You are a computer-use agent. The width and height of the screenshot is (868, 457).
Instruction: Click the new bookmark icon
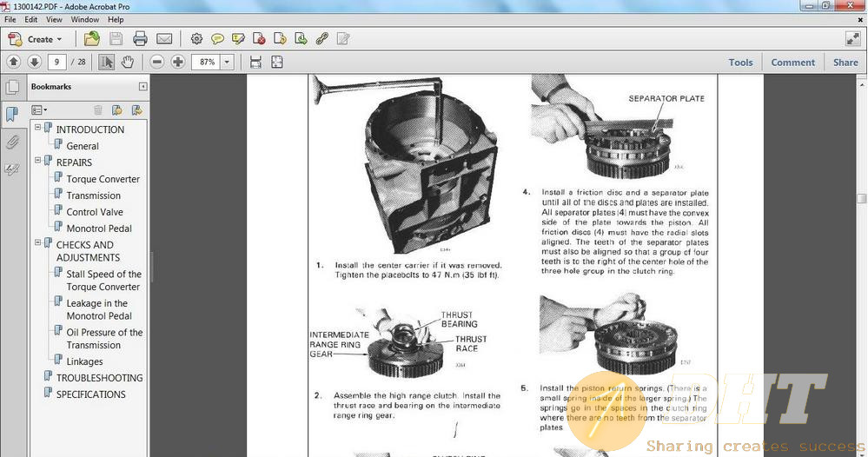[x=116, y=110]
